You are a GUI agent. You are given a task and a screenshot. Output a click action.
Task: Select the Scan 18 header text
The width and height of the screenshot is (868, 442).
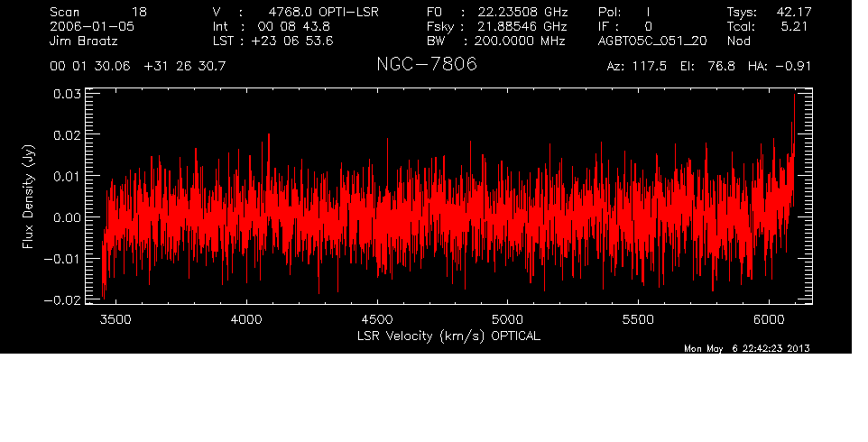98,12
